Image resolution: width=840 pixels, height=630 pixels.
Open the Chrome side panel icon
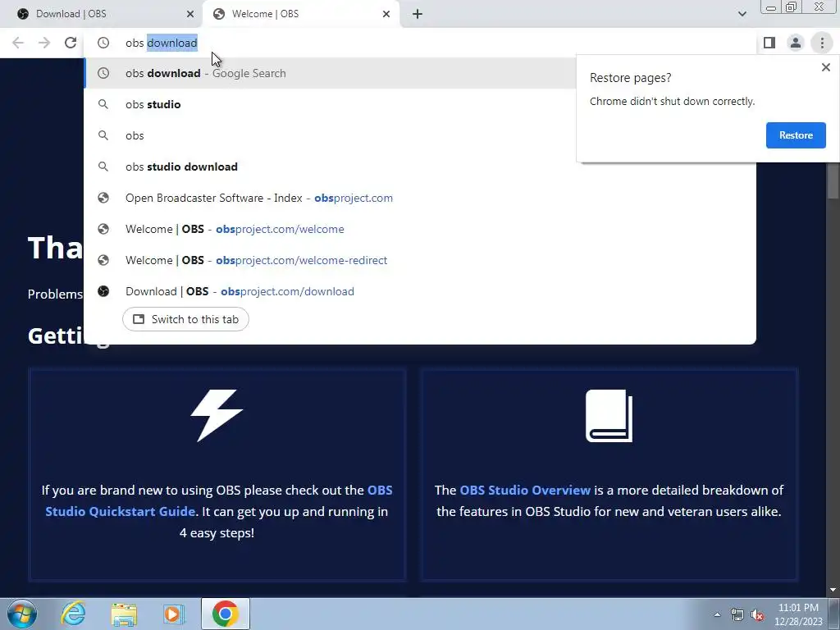(x=769, y=43)
